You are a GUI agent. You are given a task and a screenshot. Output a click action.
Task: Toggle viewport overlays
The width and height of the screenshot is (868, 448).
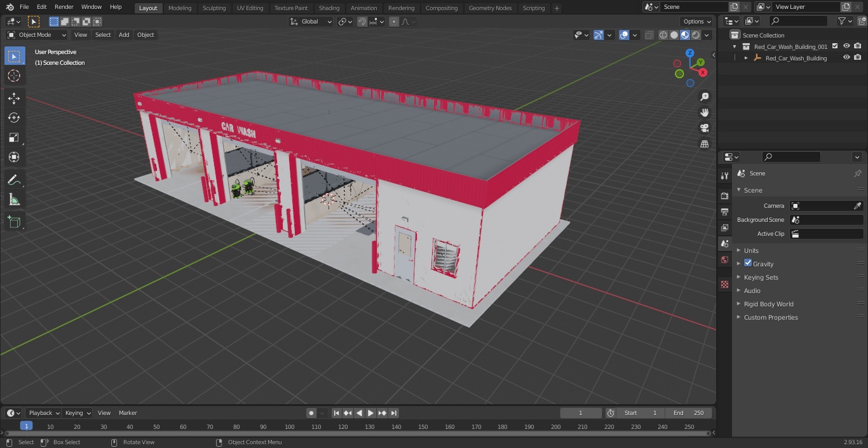point(624,35)
